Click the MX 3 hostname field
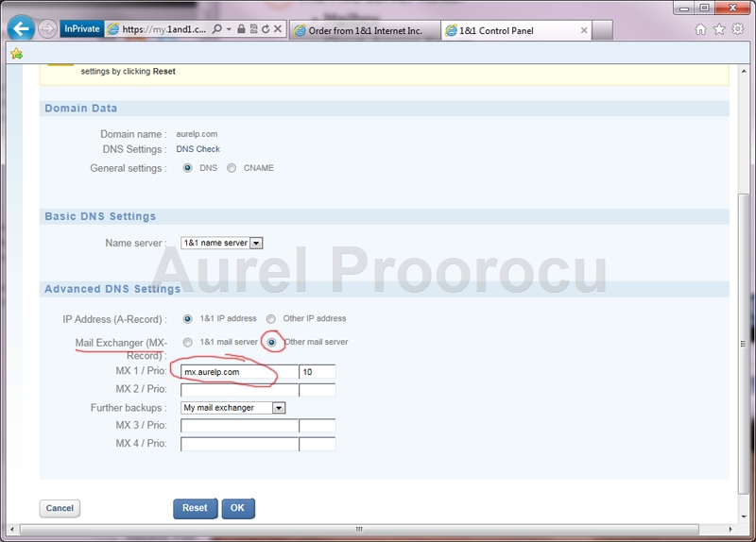 click(x=240, y=426)
